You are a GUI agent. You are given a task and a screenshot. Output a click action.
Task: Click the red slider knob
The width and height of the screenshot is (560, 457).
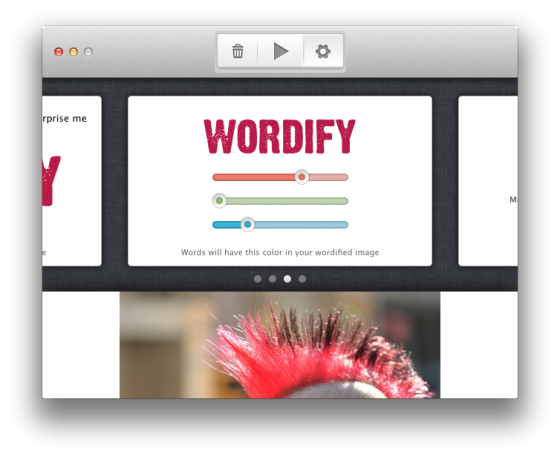[x=302, y=177]
